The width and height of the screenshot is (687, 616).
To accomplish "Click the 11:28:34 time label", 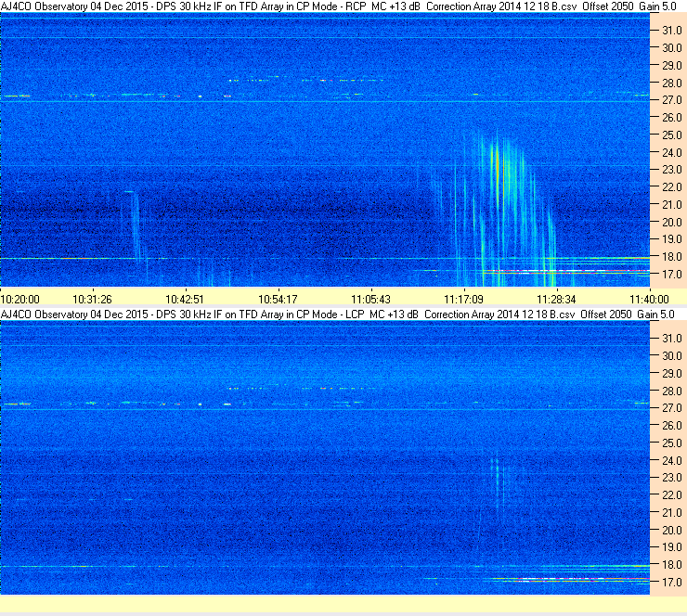I will pos(556,300).
